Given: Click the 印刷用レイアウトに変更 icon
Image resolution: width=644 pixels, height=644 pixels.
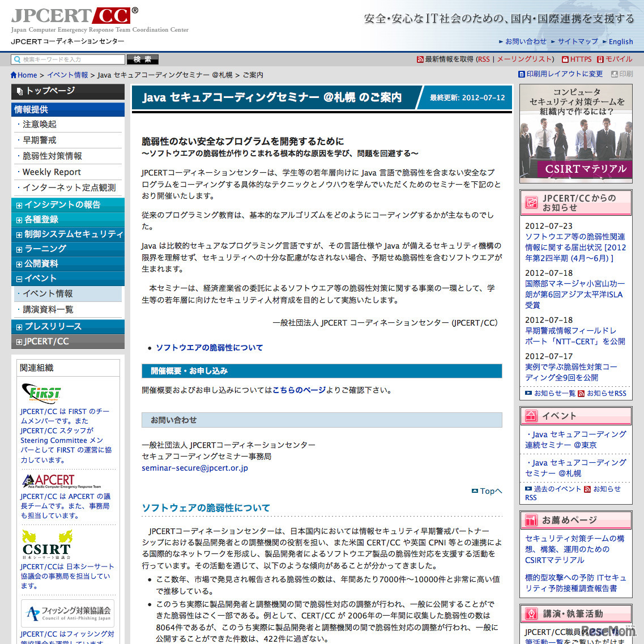Looking at the screenshot, I should pos(522,74).
